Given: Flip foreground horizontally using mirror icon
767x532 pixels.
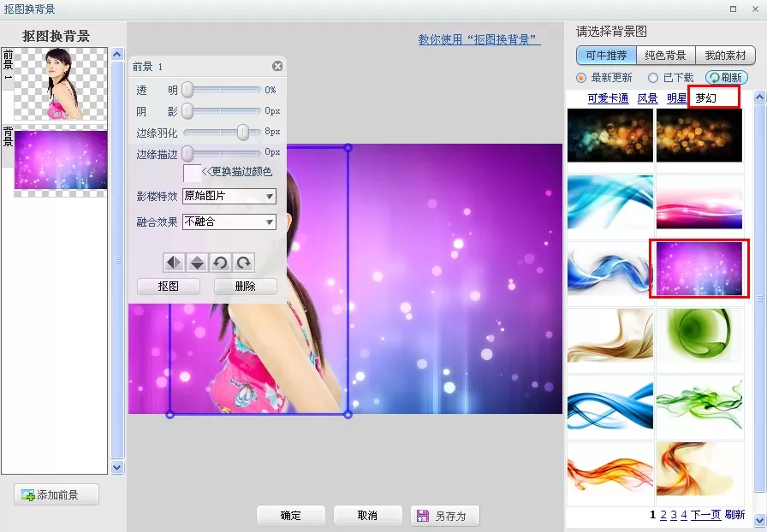Looking at the screenshot, I should click(x=174, y=263).
